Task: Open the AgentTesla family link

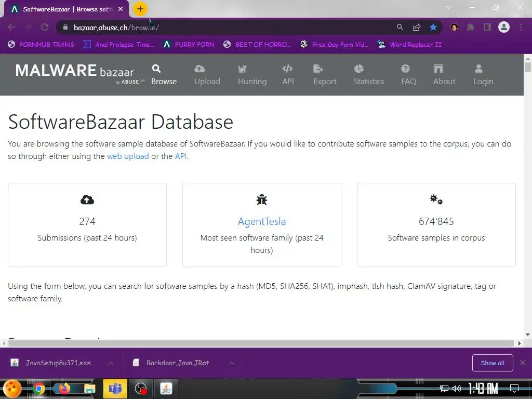Action: [x=262, y=221]
